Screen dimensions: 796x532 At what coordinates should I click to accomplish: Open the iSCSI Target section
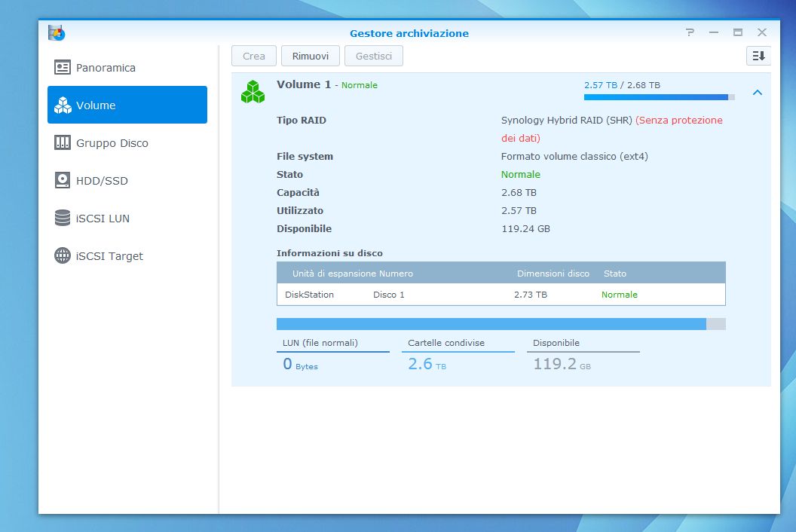tap(127, 255)
